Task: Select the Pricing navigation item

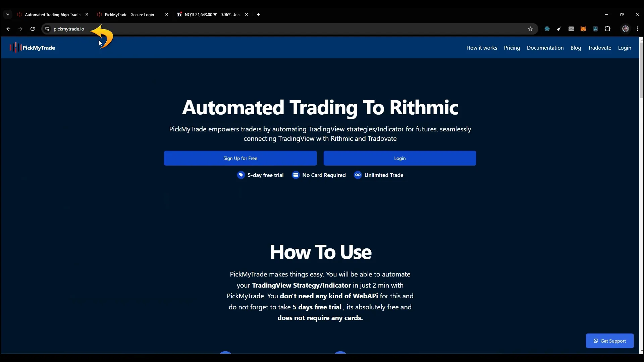Action: point(512,48)
